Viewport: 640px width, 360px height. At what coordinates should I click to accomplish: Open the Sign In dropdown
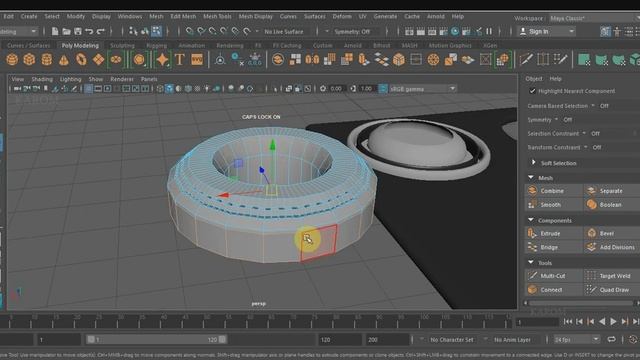click(x=547, y=31)
